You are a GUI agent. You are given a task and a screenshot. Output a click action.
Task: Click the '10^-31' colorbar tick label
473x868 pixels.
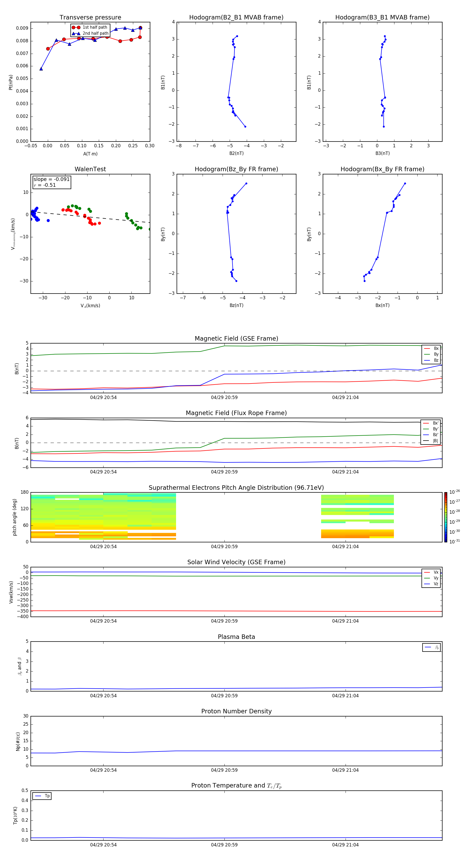coord(455,542)
